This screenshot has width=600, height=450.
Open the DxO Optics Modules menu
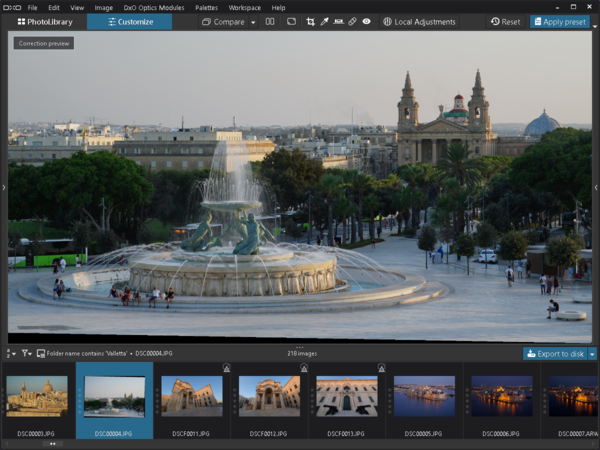pos(153,7)
